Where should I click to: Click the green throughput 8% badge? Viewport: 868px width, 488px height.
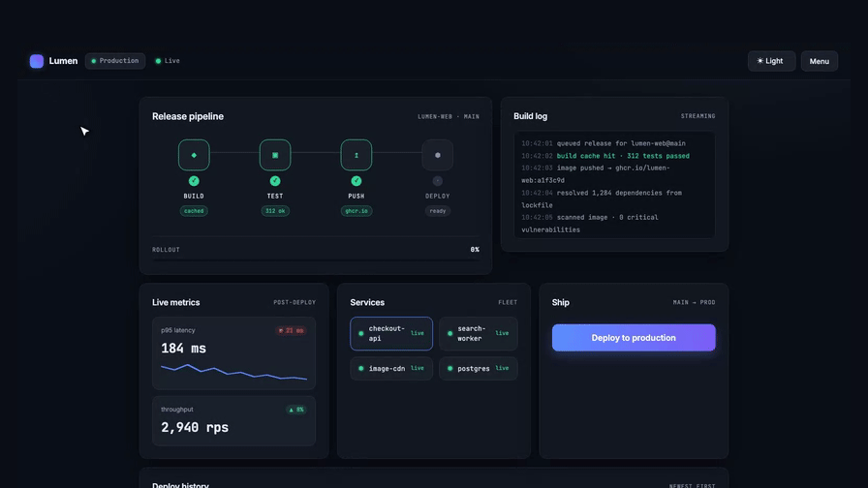click(296, 410)
